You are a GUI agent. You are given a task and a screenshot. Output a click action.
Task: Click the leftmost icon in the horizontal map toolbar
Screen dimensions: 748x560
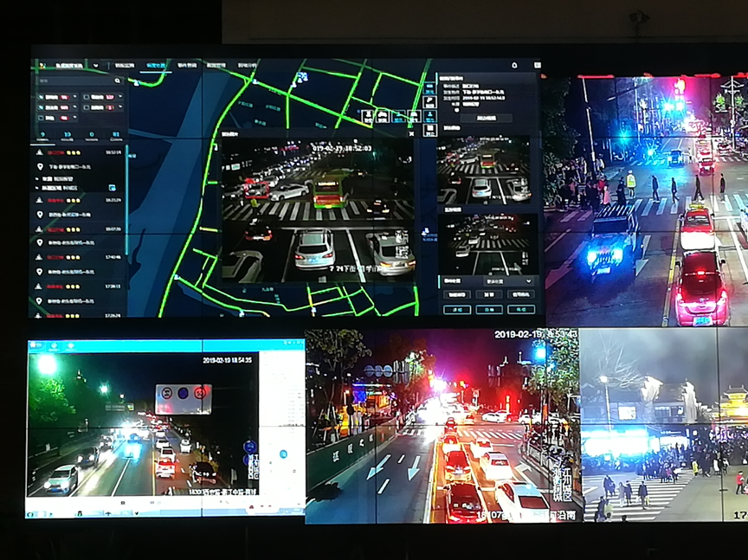(x=367, y=115)
